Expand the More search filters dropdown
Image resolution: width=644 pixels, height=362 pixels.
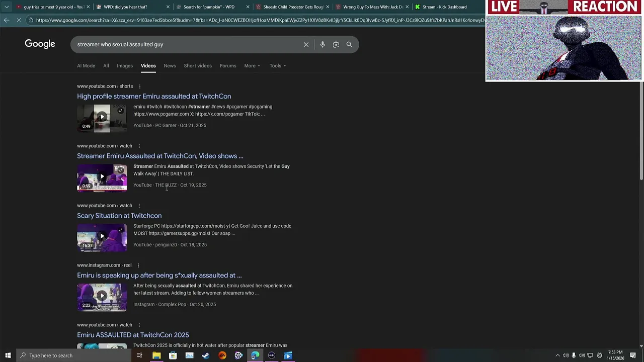pyautogui.click(x=252, y=66)
